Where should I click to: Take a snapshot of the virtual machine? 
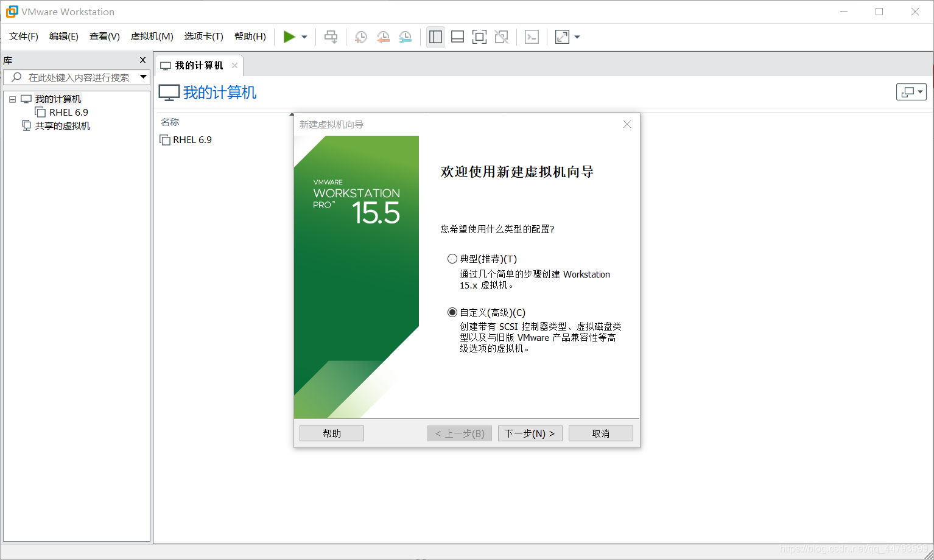click(x=360, y=37)
